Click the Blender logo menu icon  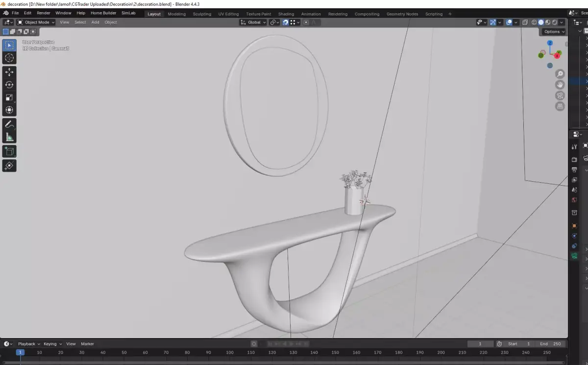click(5, 13)
